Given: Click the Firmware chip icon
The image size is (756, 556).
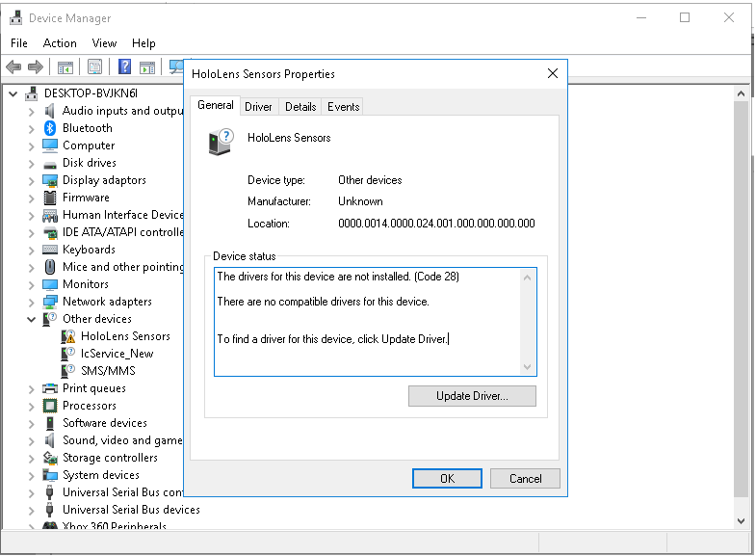Looking at the screenshot, I should (x=50, y=198).
